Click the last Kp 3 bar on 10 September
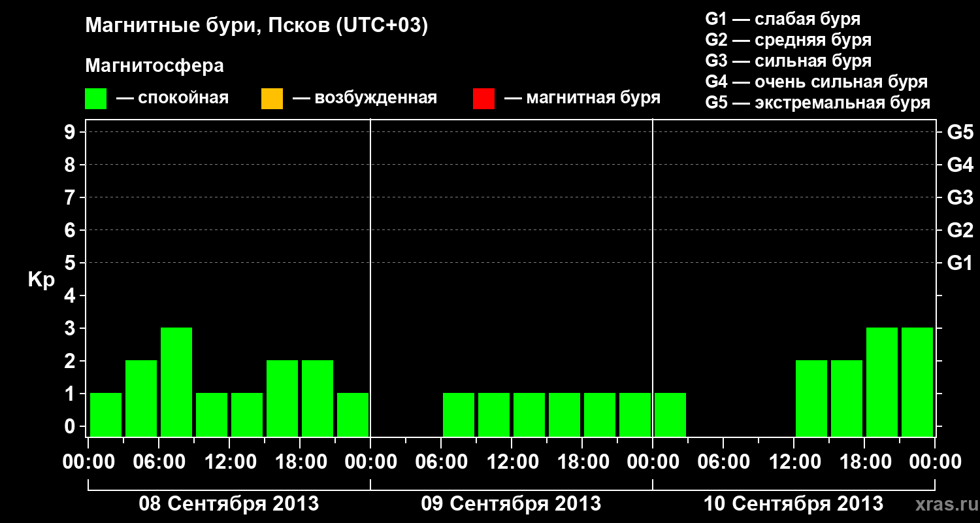 coord(917,382)
